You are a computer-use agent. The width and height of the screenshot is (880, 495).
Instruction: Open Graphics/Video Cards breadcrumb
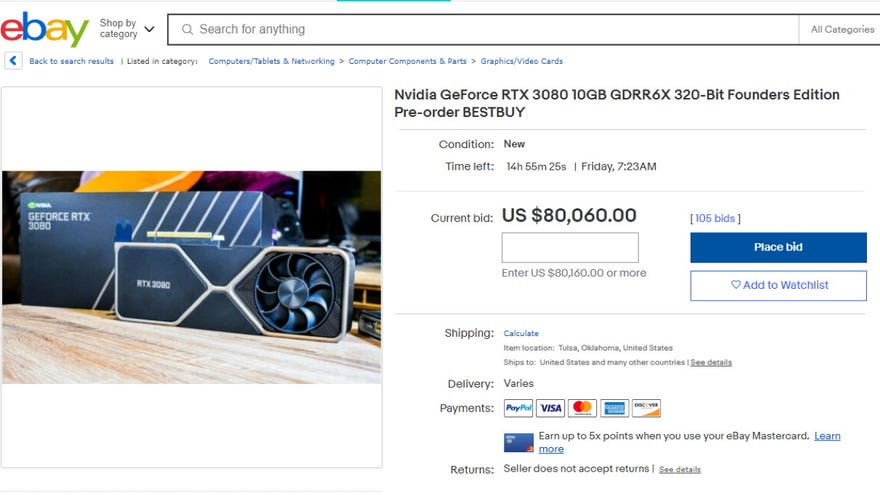[521, 61]
